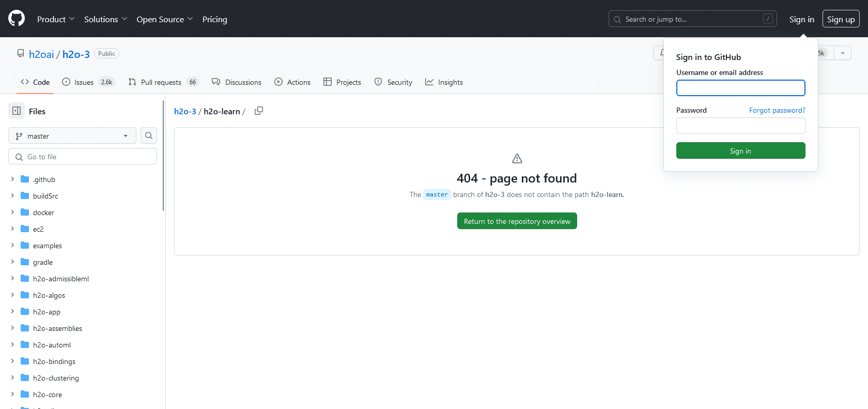Submit the green Sign in button
Viewport: 868px width, 409px height.
point(741,150)
